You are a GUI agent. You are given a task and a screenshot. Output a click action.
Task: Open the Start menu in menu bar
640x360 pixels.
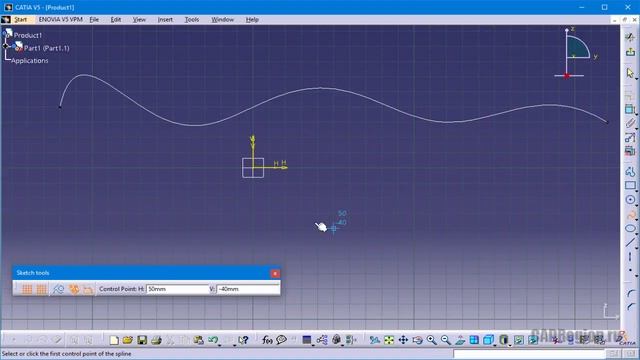click(x=20, y=20)
